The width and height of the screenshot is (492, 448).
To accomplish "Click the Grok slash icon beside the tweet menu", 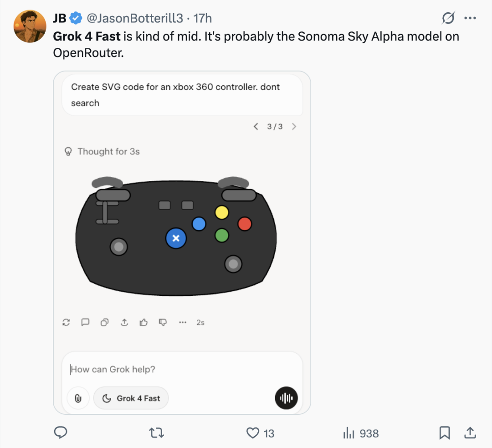I will [448, 18].
